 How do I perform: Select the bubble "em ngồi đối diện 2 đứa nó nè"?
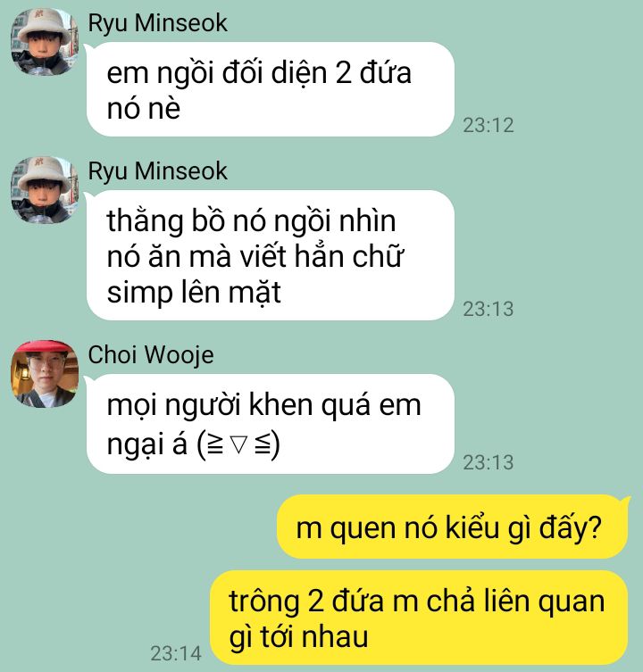point(271,89)
